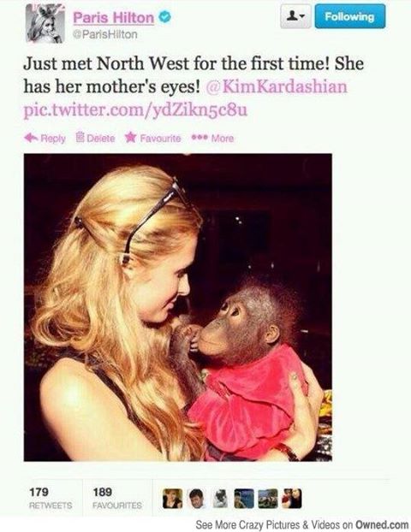Screen dimensions: 411x532
Task: Open the user actions dropdown button
Action: [x=295, y=16]
